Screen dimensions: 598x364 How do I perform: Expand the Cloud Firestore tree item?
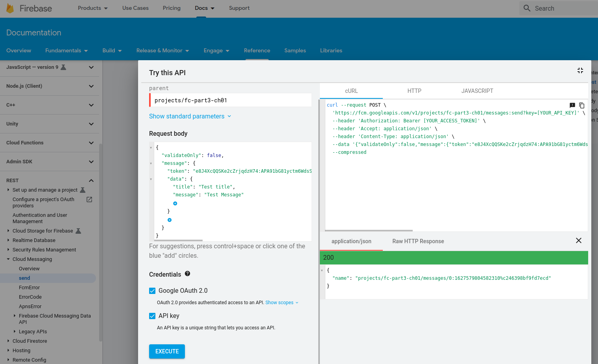coord(8,341)
